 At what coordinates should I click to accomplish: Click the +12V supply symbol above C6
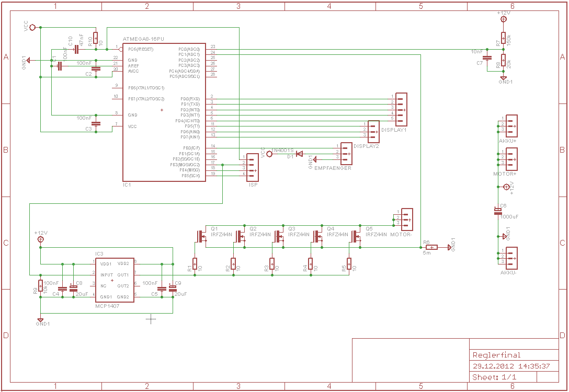click(506, 187)
